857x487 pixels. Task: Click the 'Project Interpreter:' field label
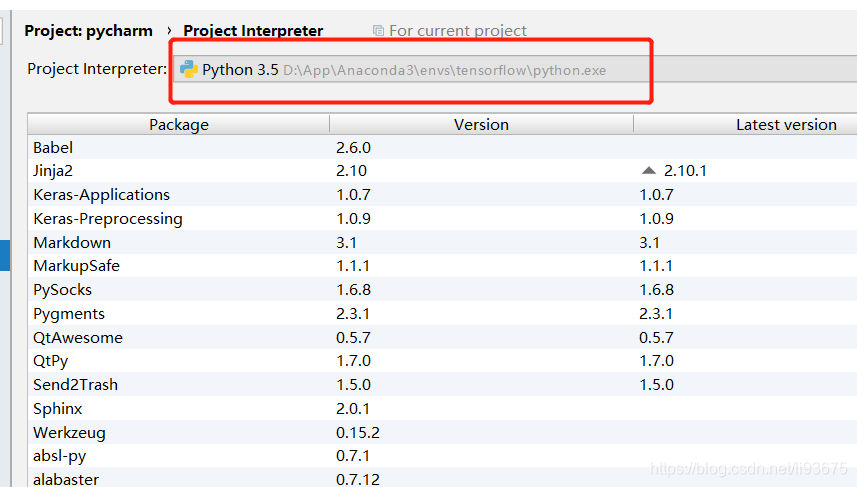pyautogui.click(x=97, y=69)
